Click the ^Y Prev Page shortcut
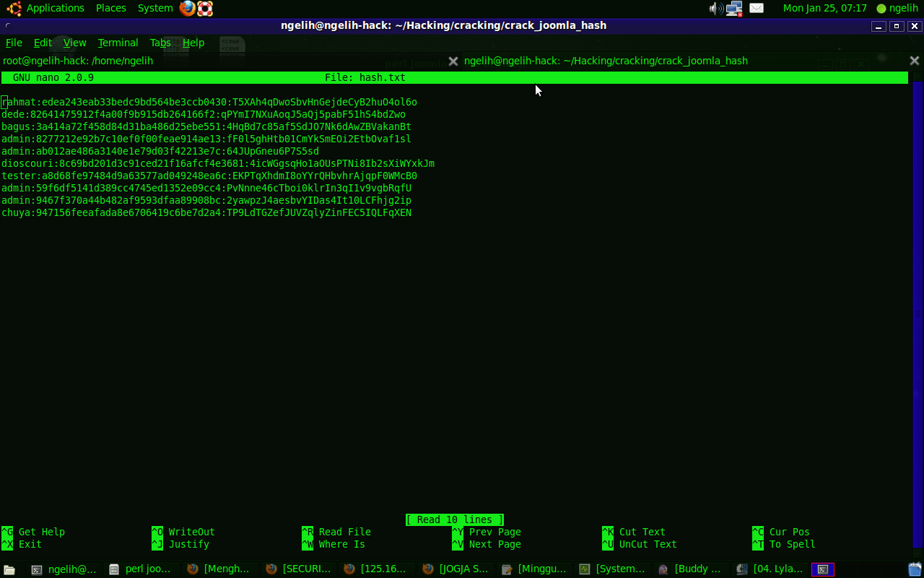The image size is (924, 578). pos(487,532)
